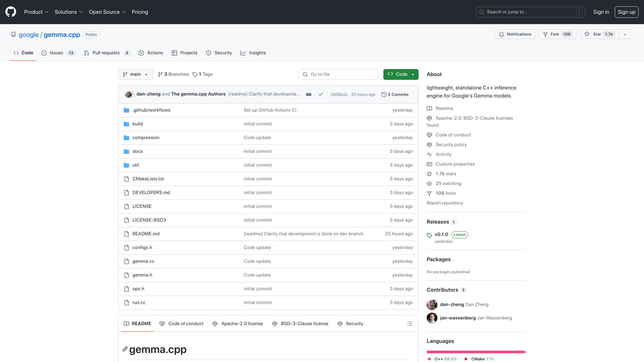Click the Sign in link

click(x=601, y=12)
